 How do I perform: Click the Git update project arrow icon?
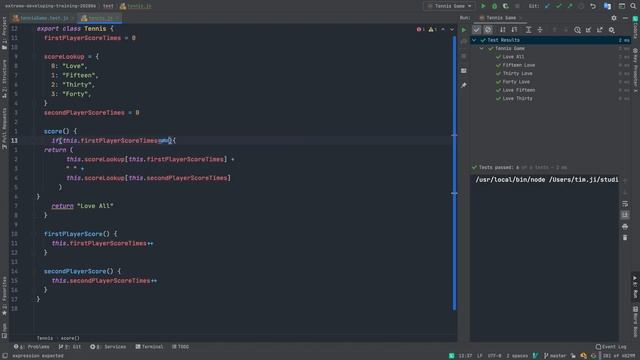(547, 6)
